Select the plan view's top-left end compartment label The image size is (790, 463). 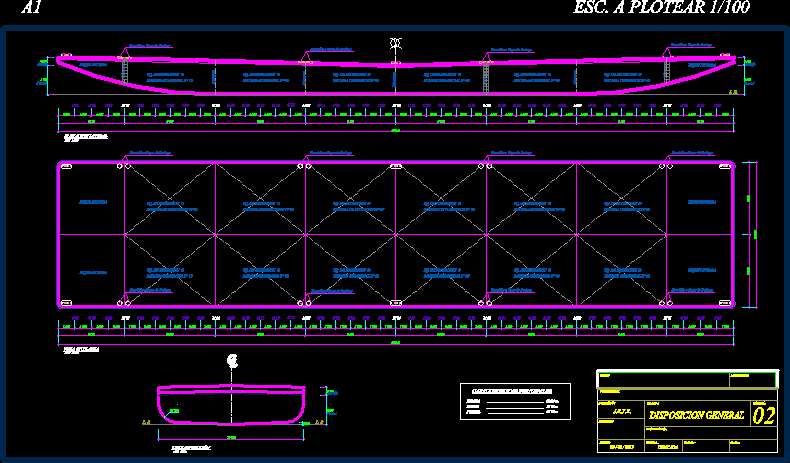pyautogui.click(x=92, y=202)
